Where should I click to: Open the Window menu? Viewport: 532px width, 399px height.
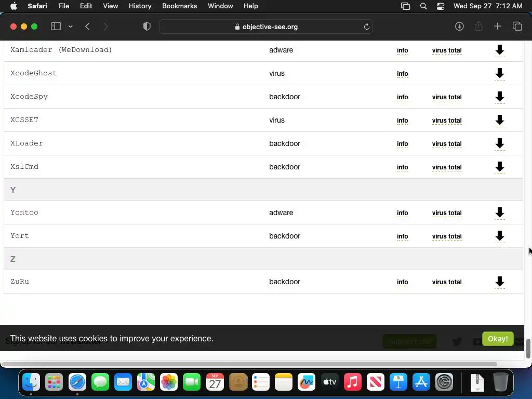pyautogui.click(x=220, y=6)
